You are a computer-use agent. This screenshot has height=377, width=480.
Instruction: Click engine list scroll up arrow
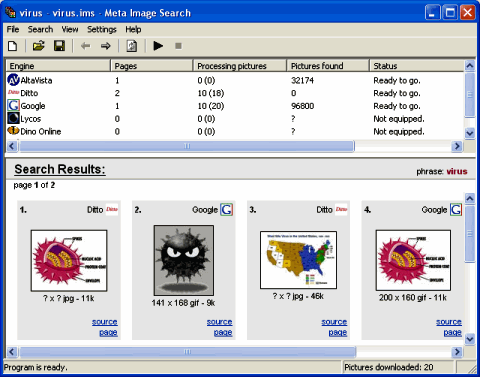(470, 66)
